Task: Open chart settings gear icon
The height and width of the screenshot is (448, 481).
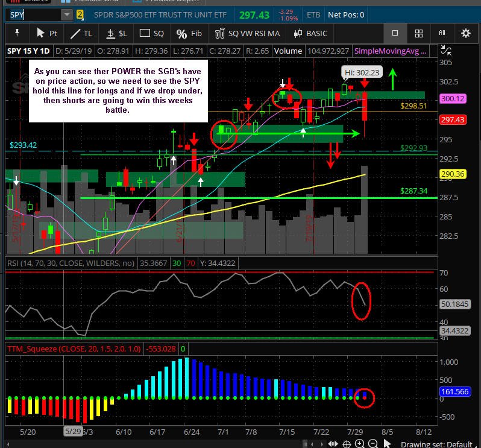Action: 466,33
